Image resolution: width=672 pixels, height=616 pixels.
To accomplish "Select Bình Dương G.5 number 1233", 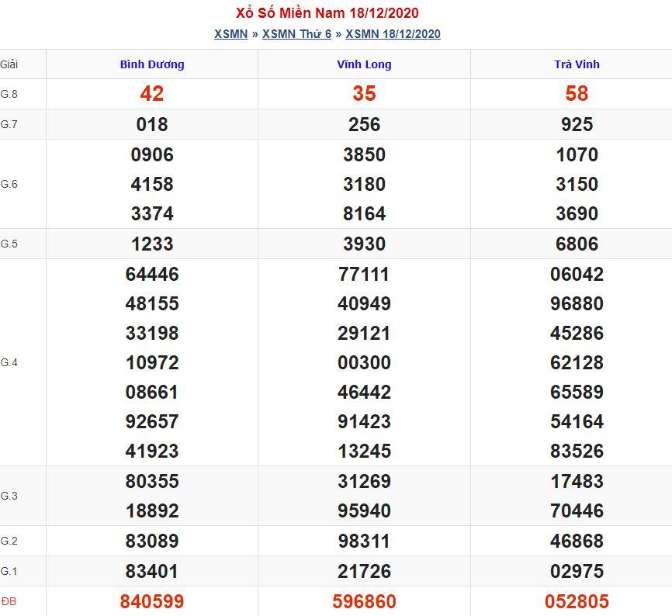I will coord(152,244).
